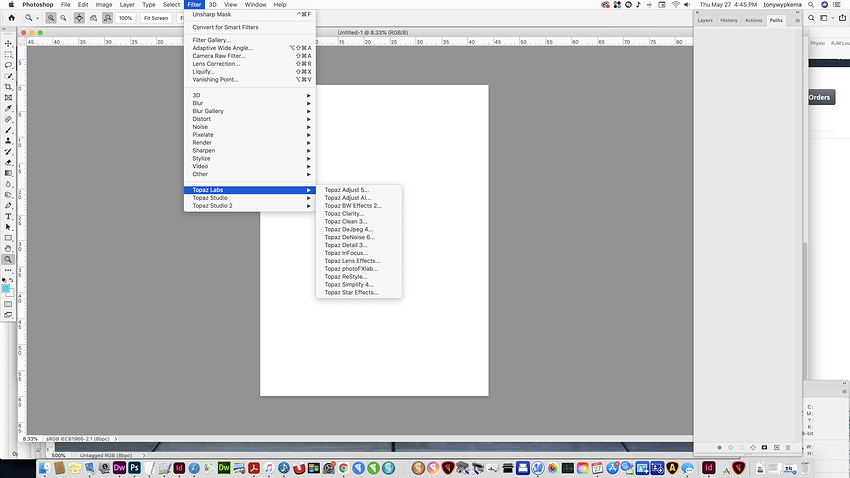The height and width of the screenshot is (478, 850).
Task: Select the Move tool
Action: tap(8, 43)
